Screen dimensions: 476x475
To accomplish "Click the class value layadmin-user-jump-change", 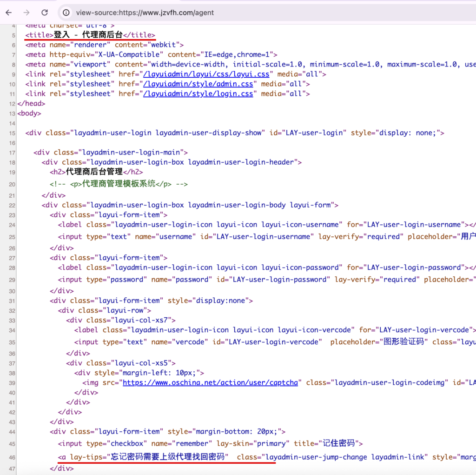I will [316, 457].
